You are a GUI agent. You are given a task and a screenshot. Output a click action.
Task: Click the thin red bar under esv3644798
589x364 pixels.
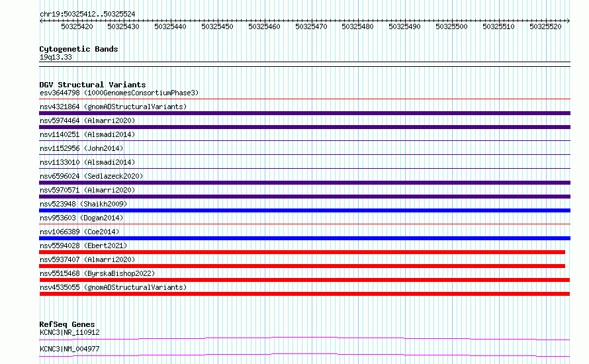pyautogui.click(x=304, y=99)
